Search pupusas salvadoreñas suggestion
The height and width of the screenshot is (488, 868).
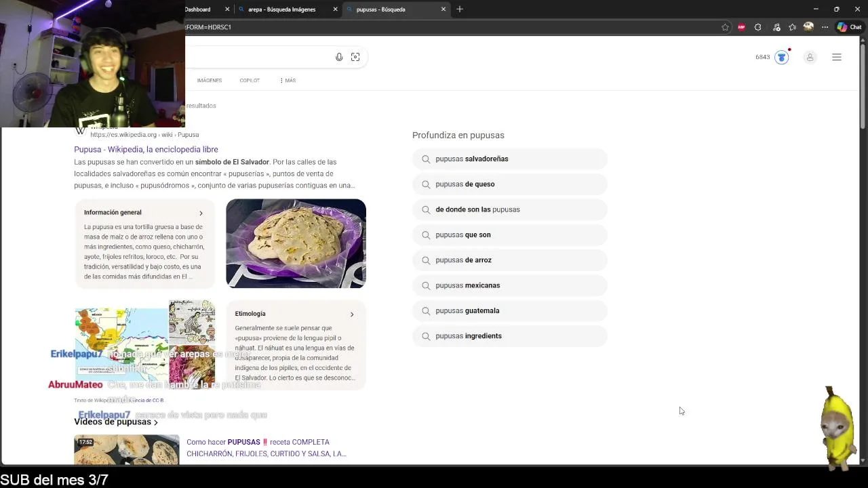click(x=509, y=159)
